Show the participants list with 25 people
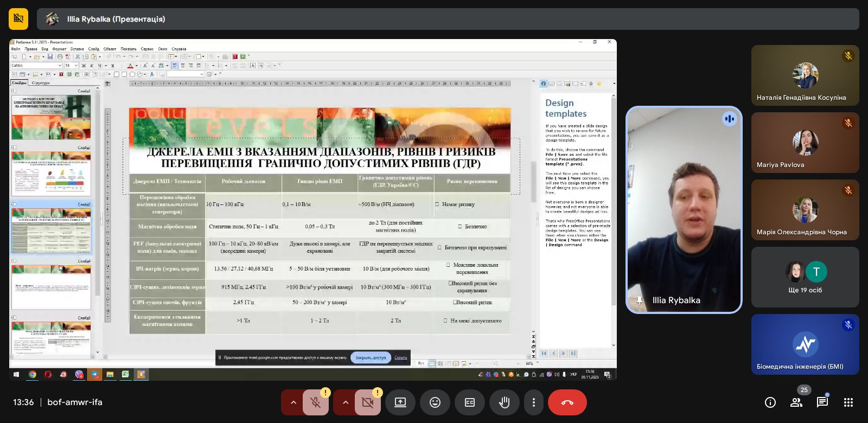This screenshot has width=868, height=423. coord(796,402)
